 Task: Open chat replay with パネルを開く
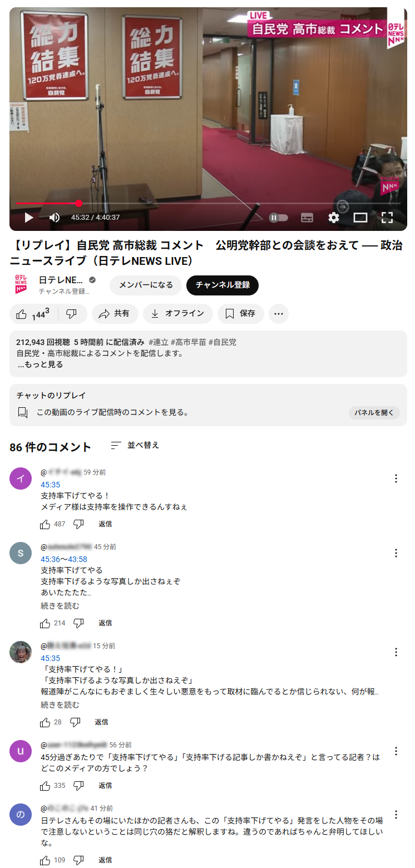(x=374, y=413)
